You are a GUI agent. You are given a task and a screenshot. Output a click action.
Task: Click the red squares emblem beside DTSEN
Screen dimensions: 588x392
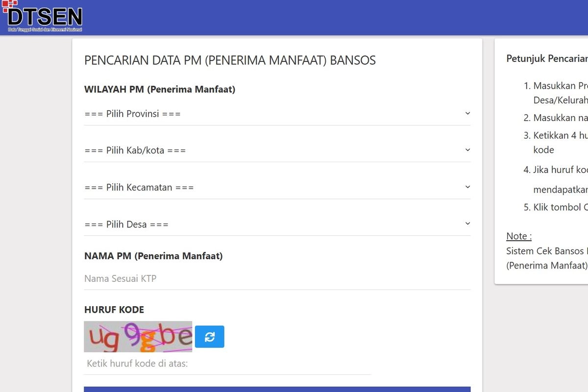click(x=9, y=5)
